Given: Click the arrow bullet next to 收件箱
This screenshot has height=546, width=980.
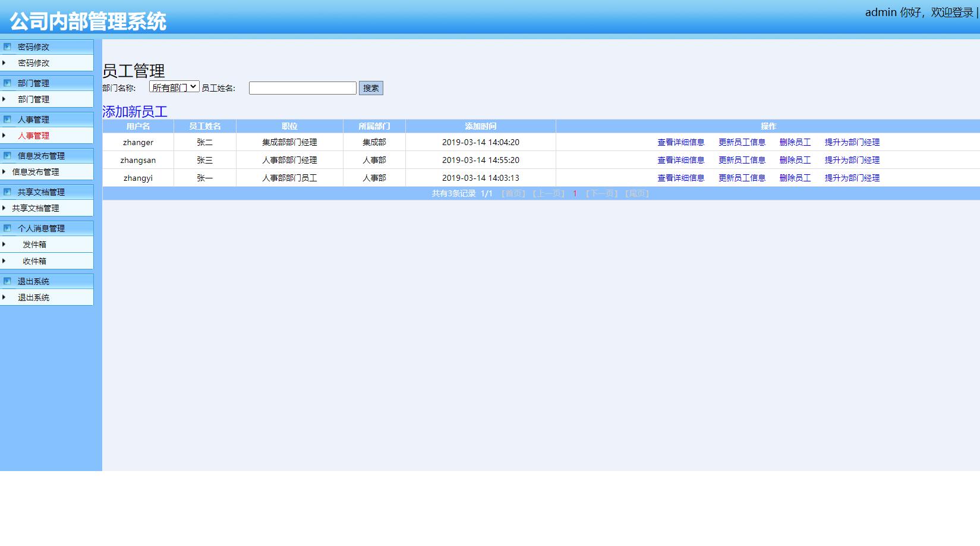Looking at the screenshot, I should (x=4, y=261).
